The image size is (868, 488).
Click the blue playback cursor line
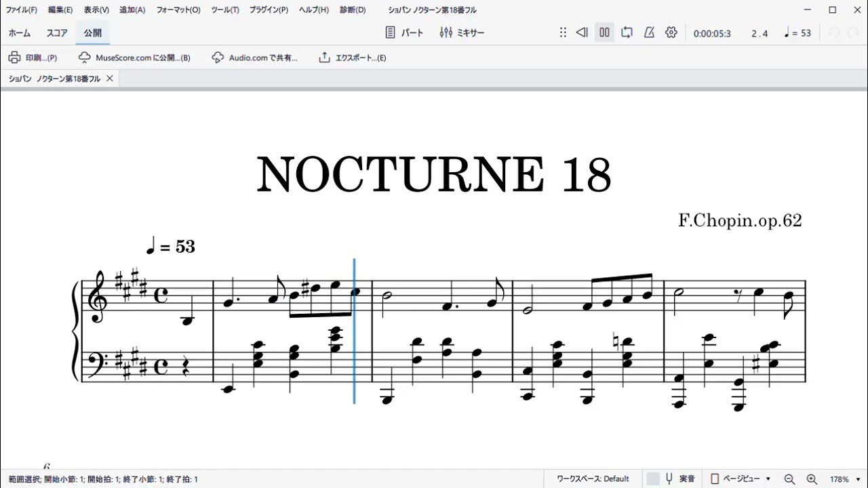tap(354, 331)
